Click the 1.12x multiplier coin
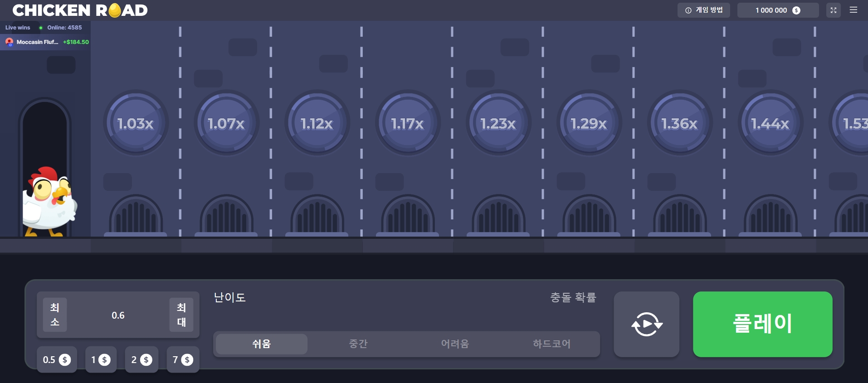Image resolution: width=868 pixels, height=383 pixels. tap(317, 123)
